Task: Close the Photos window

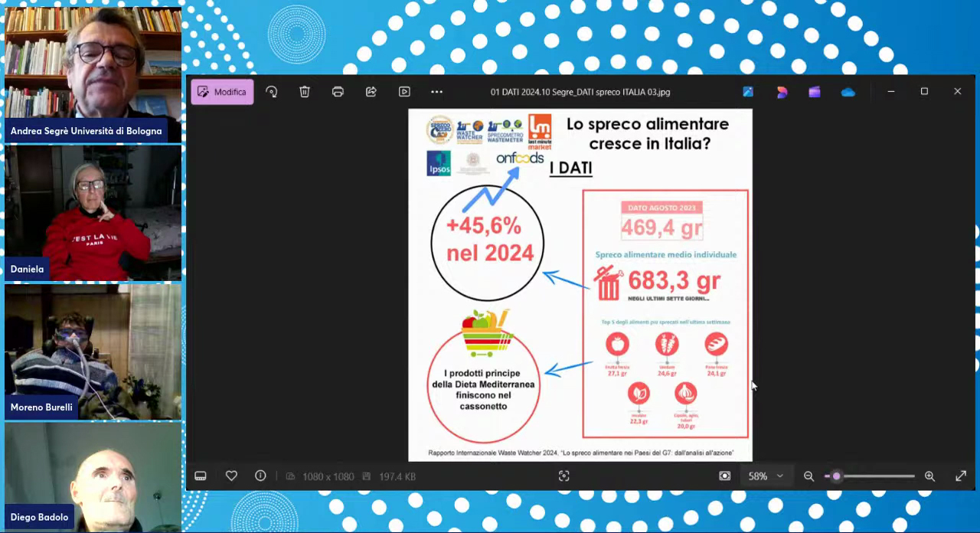Action: pos(957,92)
